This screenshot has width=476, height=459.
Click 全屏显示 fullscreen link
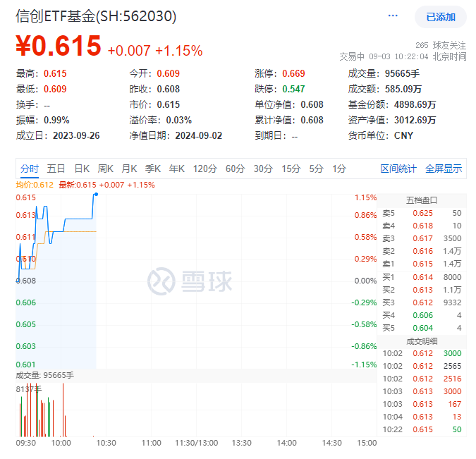pos(444,169)
